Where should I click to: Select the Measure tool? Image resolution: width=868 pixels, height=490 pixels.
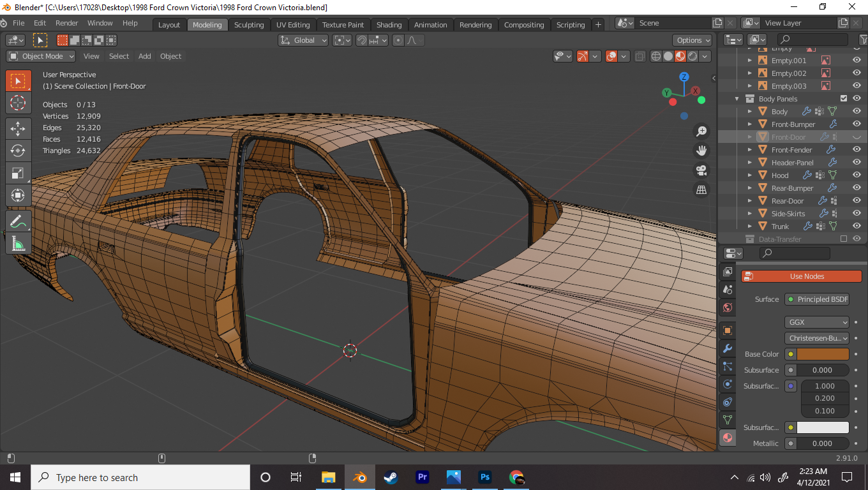(19, 243)
